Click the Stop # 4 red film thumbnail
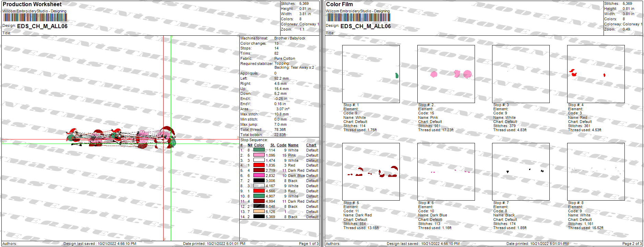Viewport: 644px width, 247px height. click(x=596, y=74)
